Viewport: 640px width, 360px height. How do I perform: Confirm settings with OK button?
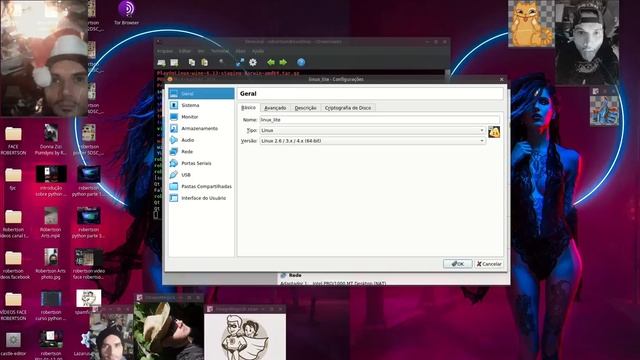(458, 264)
